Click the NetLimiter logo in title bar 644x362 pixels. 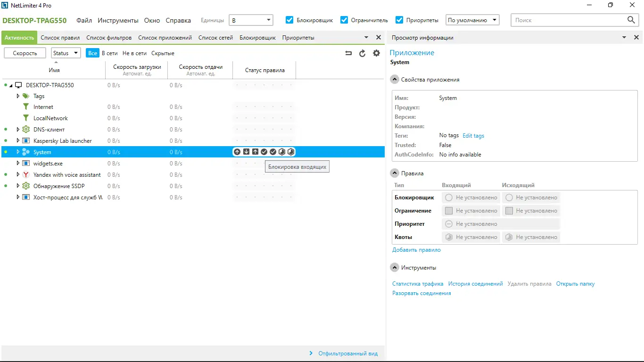[x=5, y=5]
